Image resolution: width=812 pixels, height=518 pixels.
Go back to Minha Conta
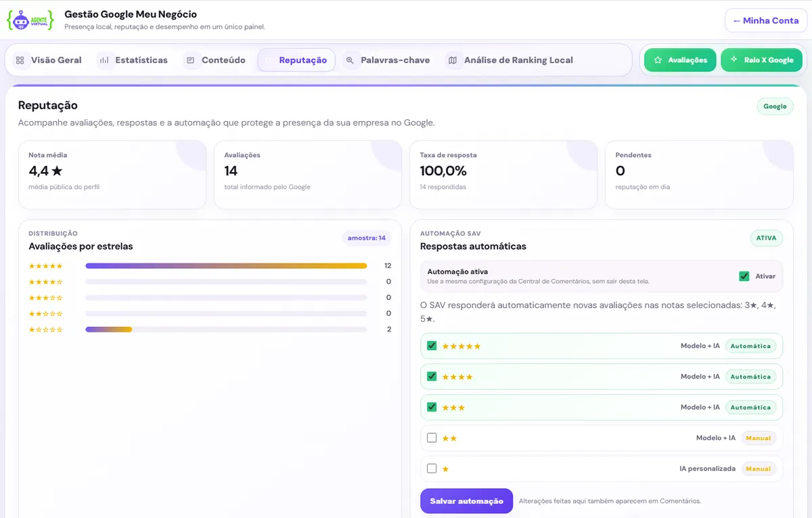(x=765, y=20)
